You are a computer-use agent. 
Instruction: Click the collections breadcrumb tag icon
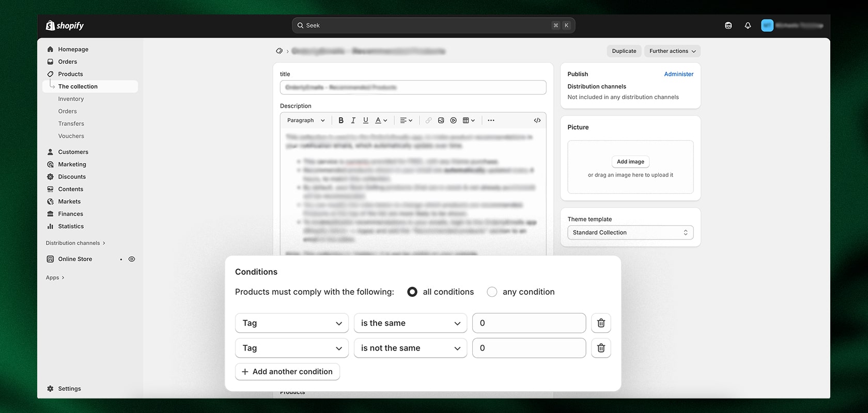pos(279,51)
